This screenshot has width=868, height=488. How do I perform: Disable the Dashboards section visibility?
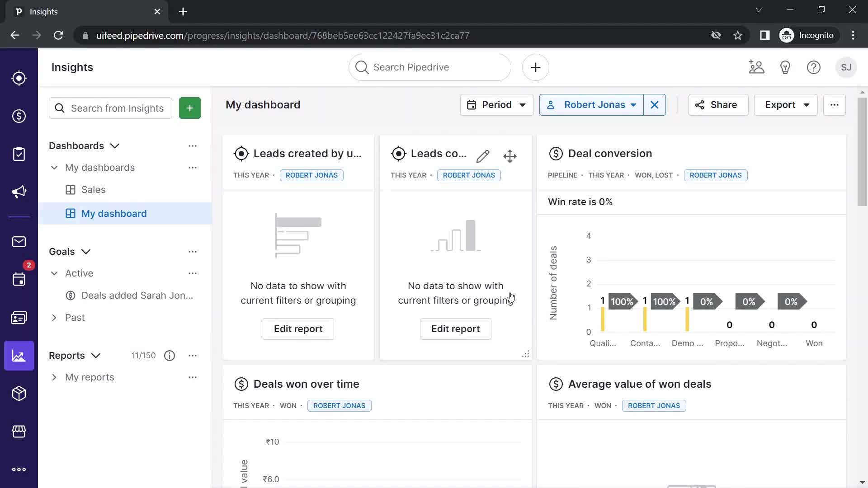pos(193,145)
